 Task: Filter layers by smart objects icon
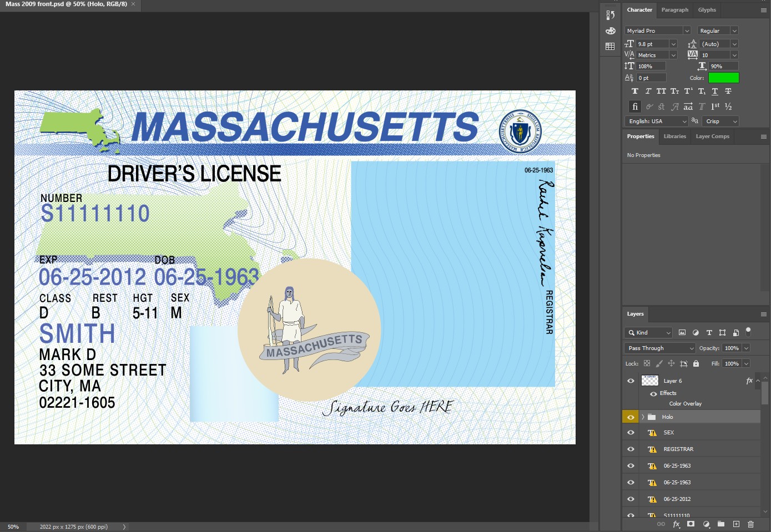coord(735,332)
